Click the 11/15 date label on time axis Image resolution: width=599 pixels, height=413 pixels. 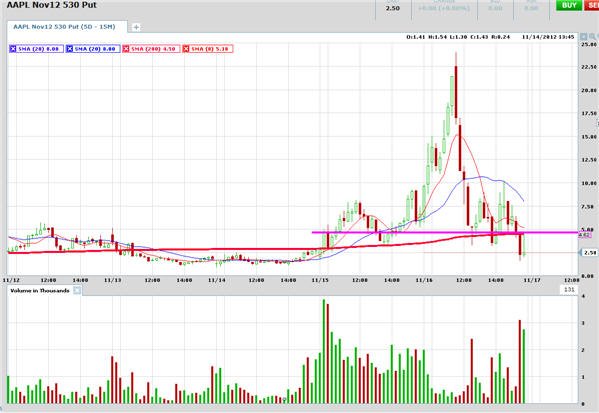pos(320,280)
